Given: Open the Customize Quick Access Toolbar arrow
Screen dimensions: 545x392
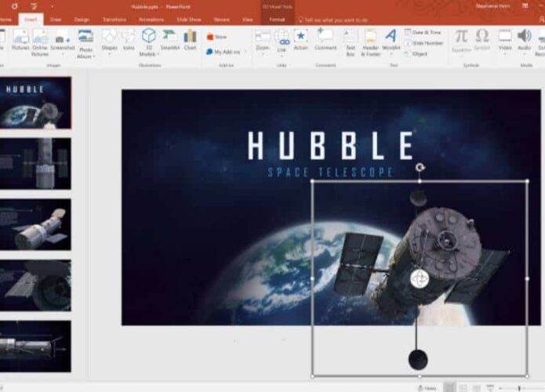Looking at the screenshot, I should click(x=52, y=6).
